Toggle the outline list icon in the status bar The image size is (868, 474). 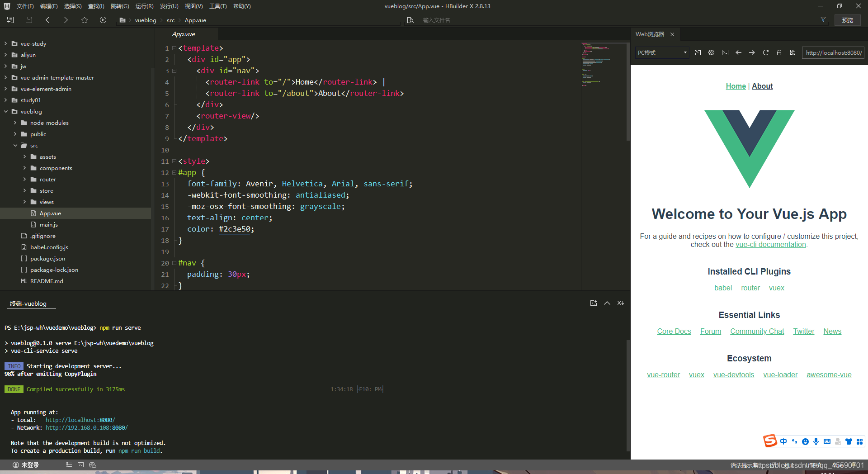pos(69,465)
